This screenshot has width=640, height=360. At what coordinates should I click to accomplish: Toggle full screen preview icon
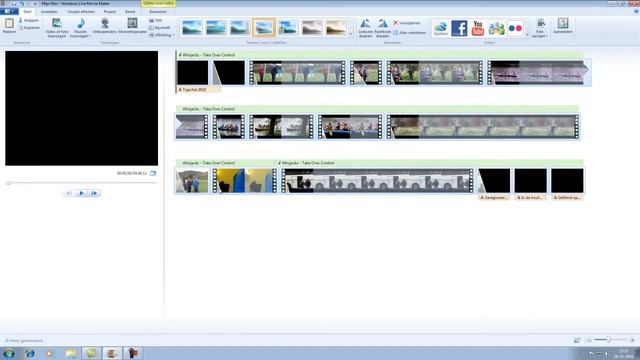pyautogui.click(x=153, y=173)
